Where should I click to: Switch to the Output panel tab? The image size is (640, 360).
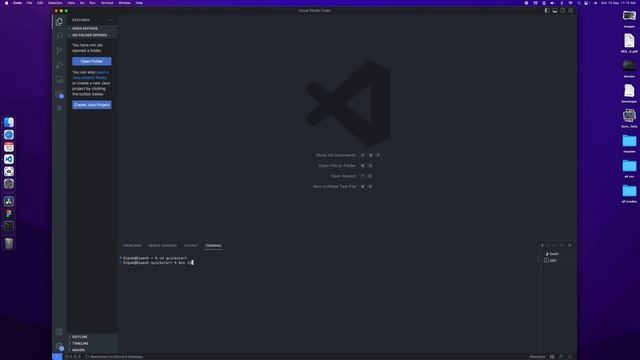coord(191,246)
